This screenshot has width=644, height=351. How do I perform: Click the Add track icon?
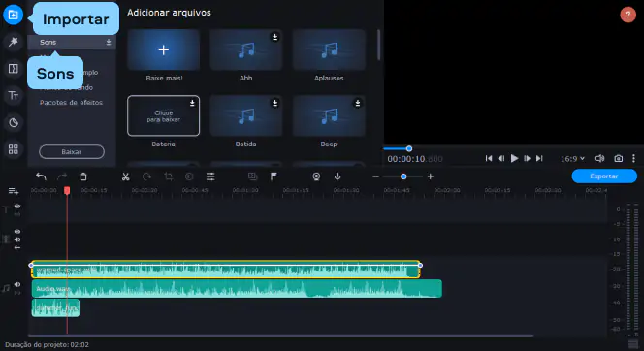click(14, 191)
